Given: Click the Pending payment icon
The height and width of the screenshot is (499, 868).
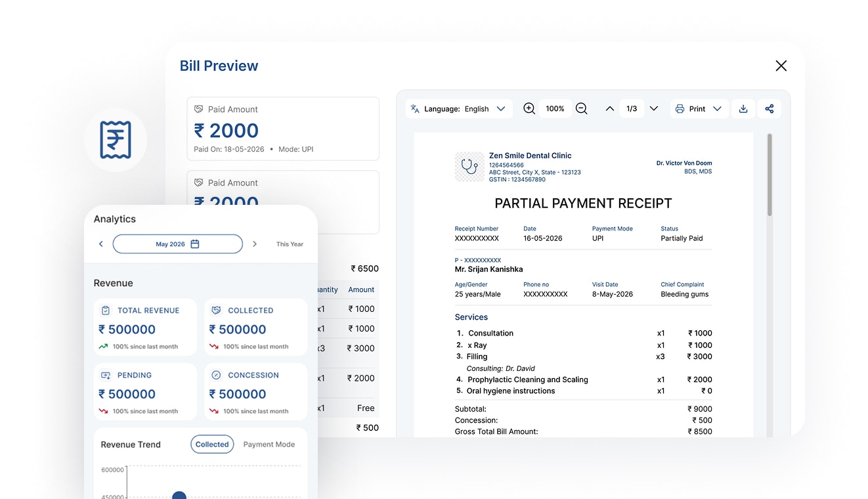Looking at the screenshot, I should coord(105,376).
